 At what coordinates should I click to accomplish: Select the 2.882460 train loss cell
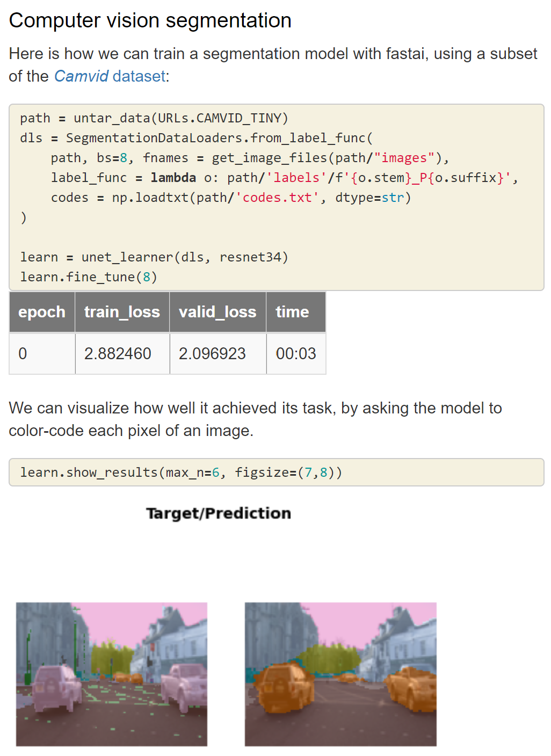tap(118, 354)
